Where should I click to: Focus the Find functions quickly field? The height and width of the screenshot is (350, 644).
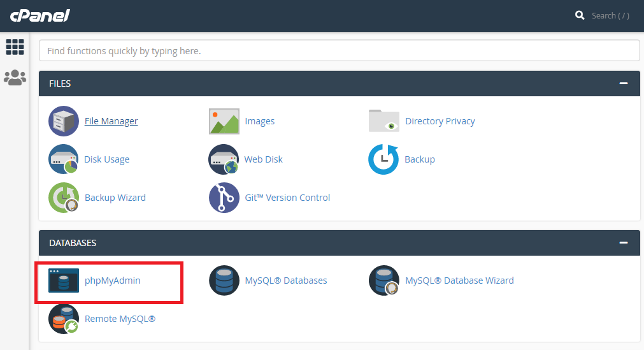coord(339,50)
